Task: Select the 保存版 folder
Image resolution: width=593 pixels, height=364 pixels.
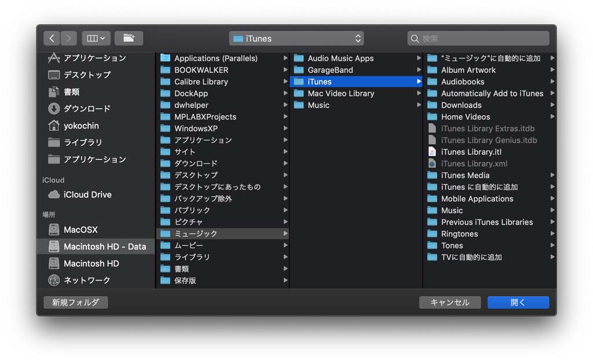Action: 223,281
